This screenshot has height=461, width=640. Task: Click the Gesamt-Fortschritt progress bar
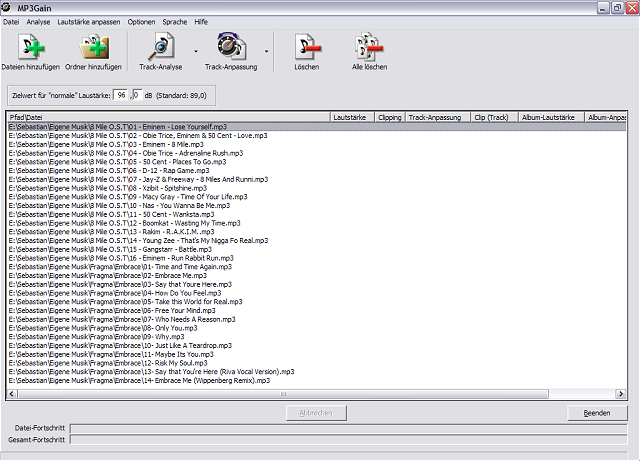click(349, 440)
